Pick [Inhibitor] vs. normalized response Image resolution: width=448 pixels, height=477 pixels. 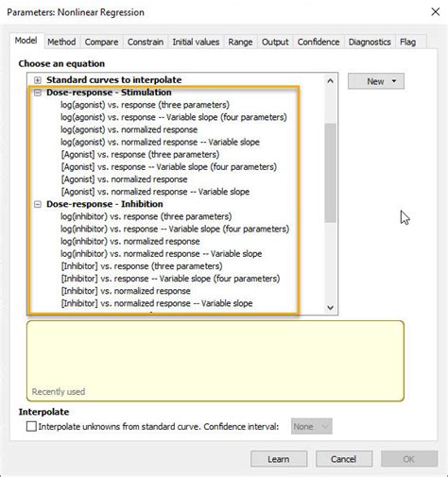tap(126, 291)
